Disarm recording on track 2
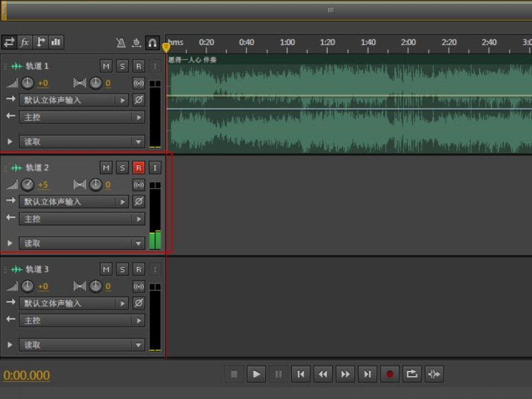 coord(138,168)
